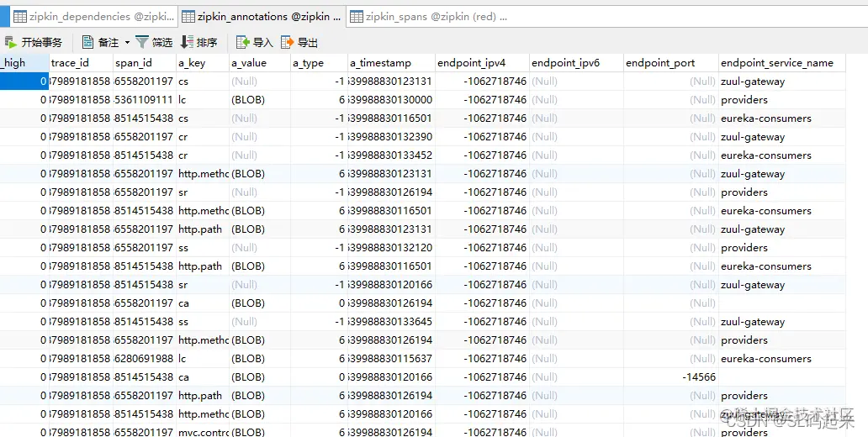Select the lc key in providers row

point(203,99)
